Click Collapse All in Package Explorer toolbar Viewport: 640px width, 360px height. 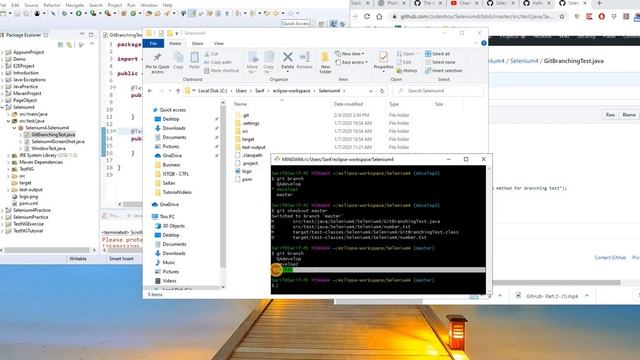pyautogui.click(x=60, y=45)
